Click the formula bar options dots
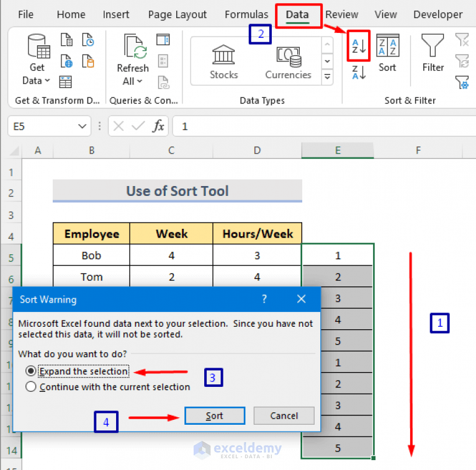This screenshot has height=470, width=476. tap(99, 126)
